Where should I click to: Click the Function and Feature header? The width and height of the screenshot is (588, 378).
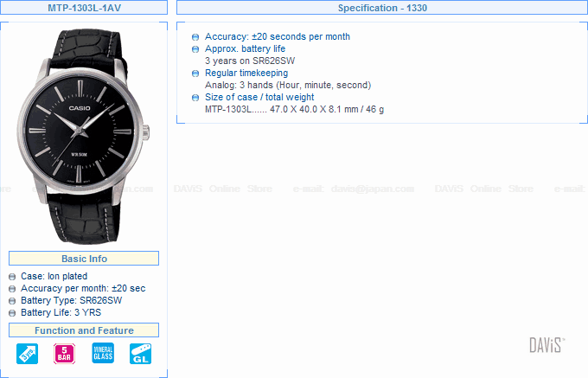84,330
